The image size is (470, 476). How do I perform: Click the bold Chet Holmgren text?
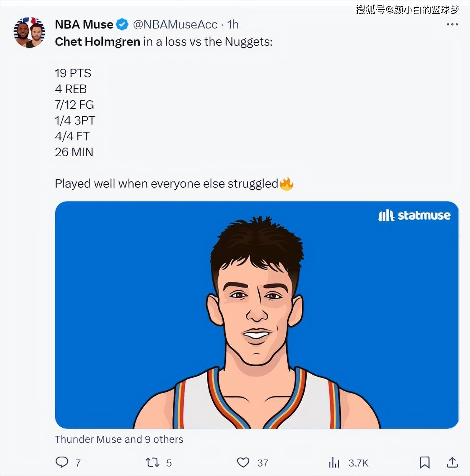tap(97, 42)
